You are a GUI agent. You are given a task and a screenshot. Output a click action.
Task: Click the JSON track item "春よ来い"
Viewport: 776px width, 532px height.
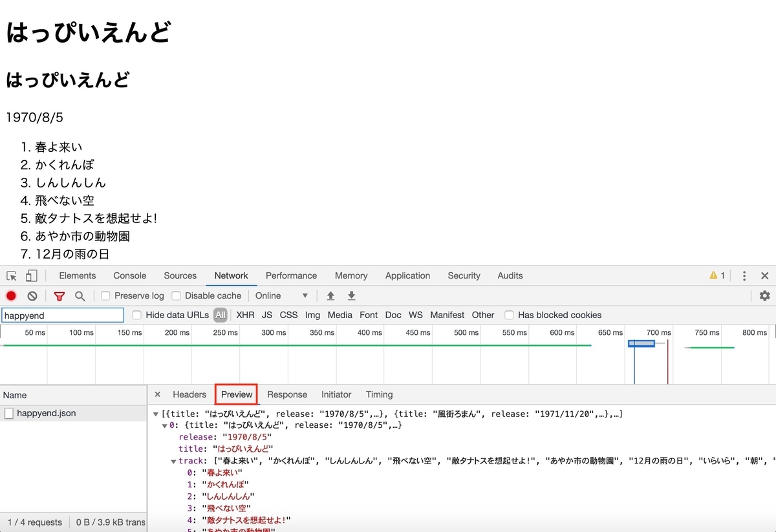222,473
